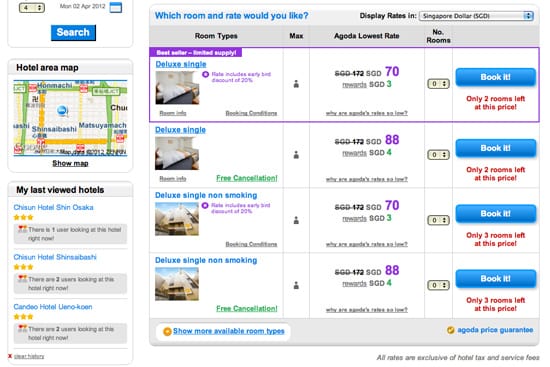Open the nights dropdown showing 4

32,7
